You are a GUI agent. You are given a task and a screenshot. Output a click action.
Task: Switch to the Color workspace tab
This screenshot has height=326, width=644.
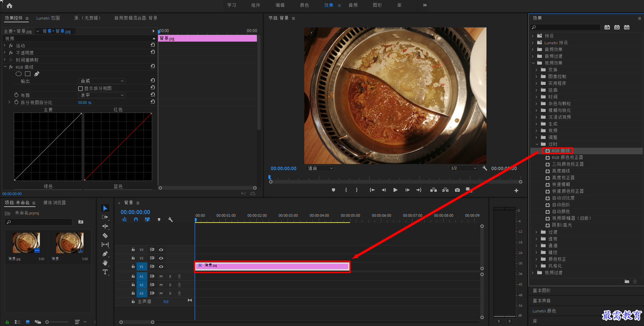(x=304, y=5)
